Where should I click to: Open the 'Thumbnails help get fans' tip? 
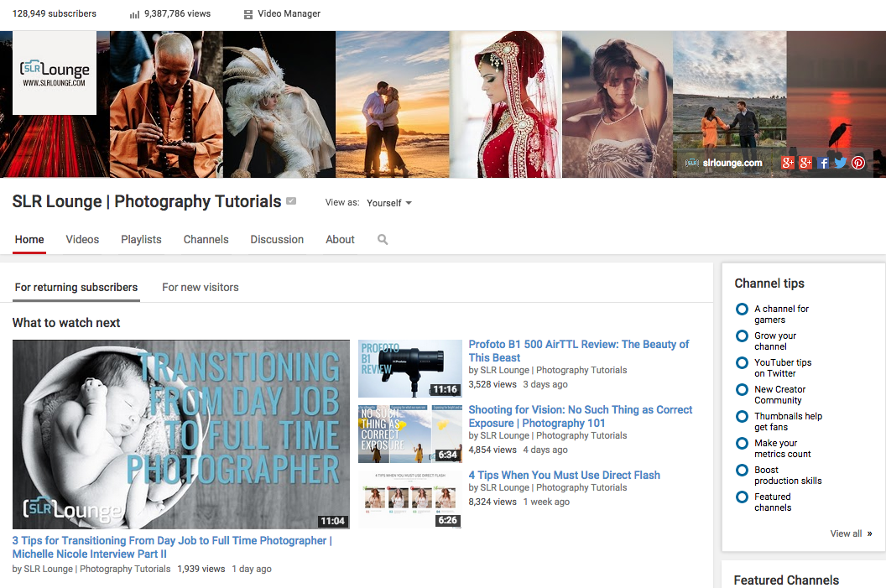pos(788,421)
